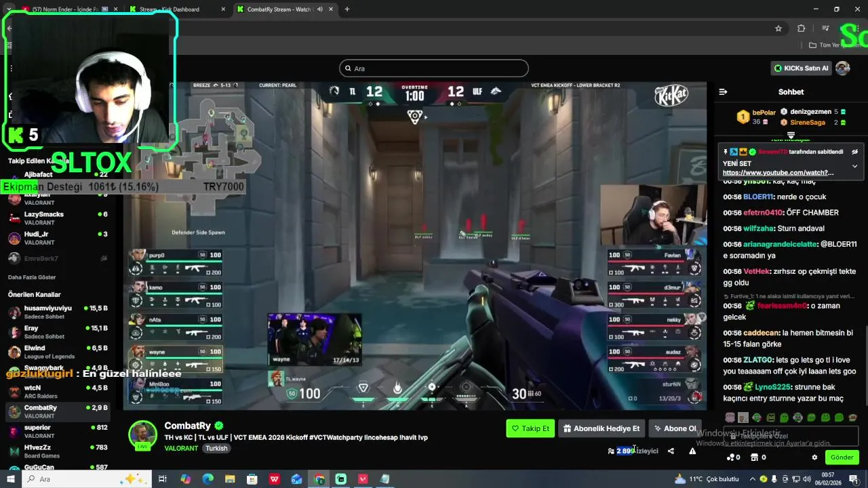Collapse the Sohbet chat panel
Viewport: 868px width, 488px height.
tap(723, 91)
